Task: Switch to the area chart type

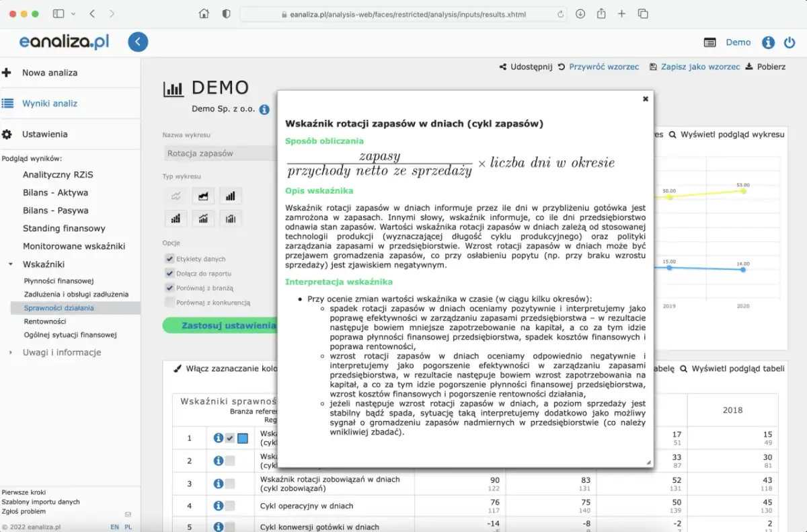Action: click(203, 195)
